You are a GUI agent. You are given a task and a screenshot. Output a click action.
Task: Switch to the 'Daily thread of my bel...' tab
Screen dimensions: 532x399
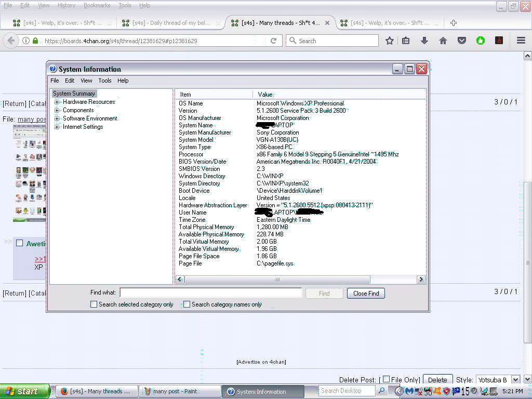point(171,23)
